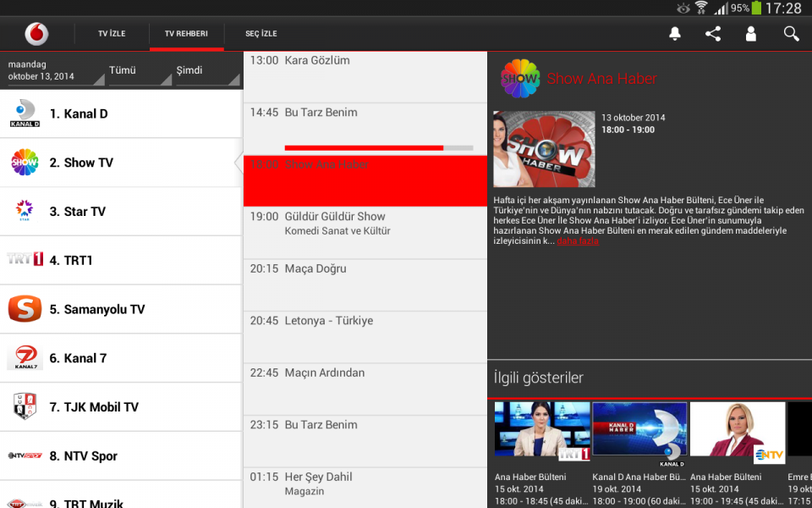The image size is (812, 508).
Task: Open the SEÇ İZLE tab
Action: pos(261,34)
